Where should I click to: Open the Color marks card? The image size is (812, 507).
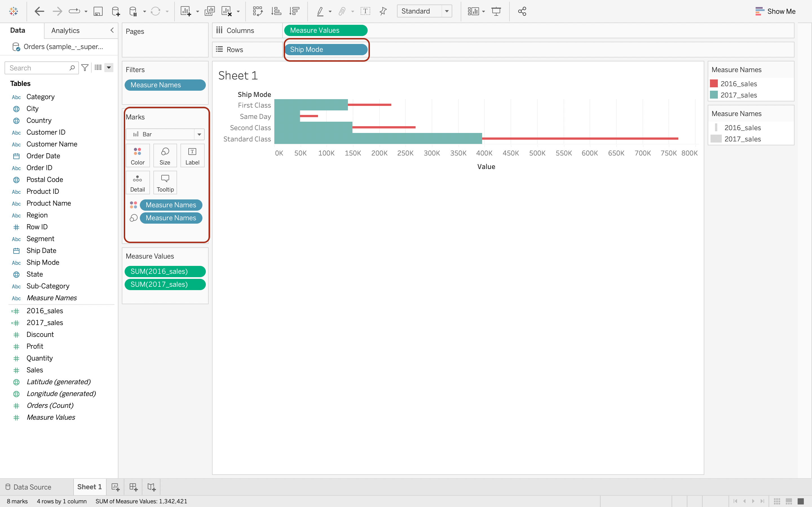(138, 155)
